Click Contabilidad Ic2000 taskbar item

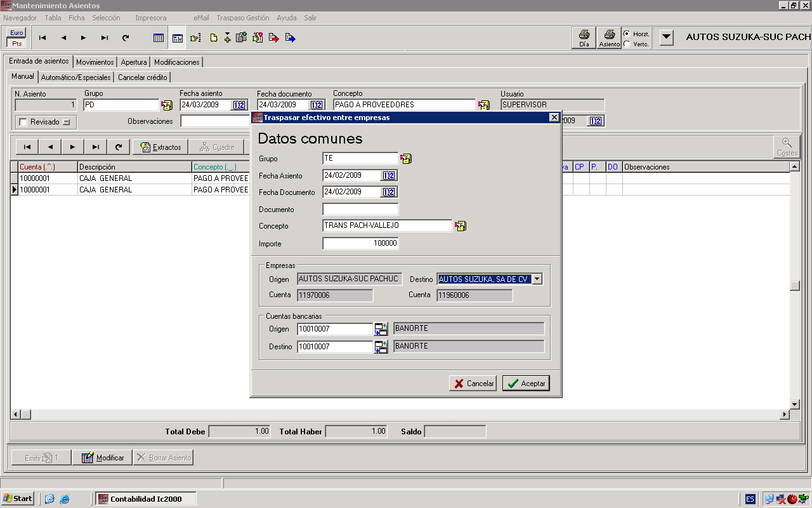point(146,498)
